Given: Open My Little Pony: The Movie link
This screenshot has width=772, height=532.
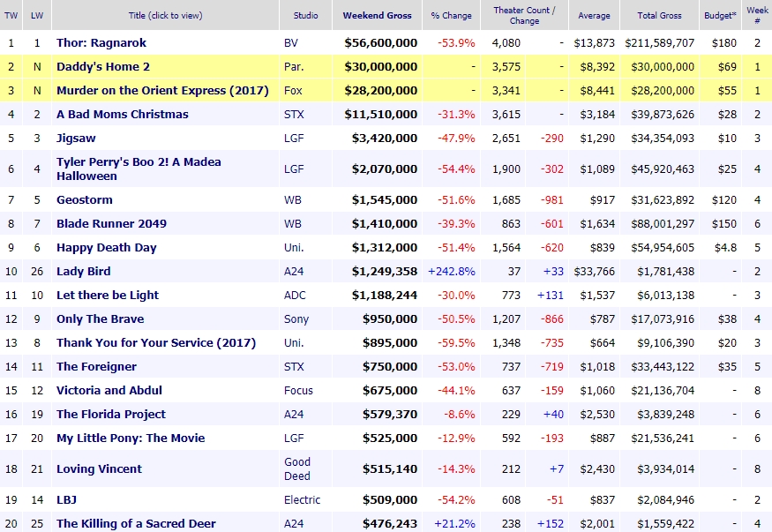Looking at the screenshot, I should 131,438.
